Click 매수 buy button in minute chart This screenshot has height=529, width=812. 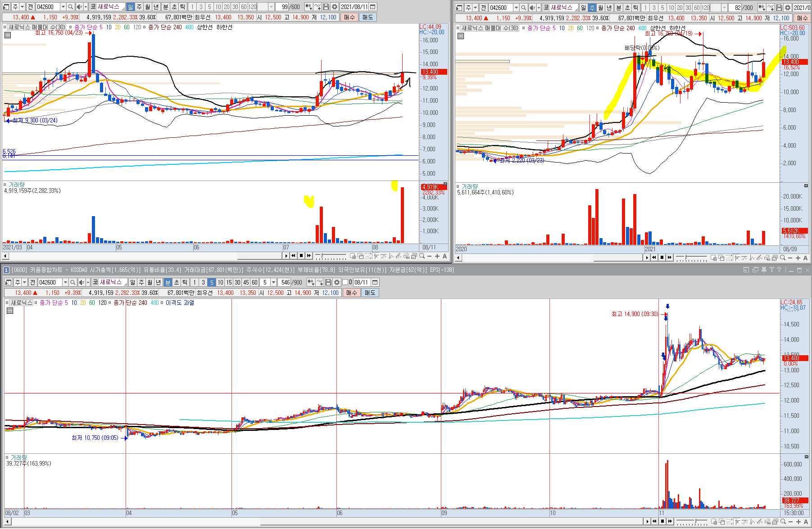351,293
